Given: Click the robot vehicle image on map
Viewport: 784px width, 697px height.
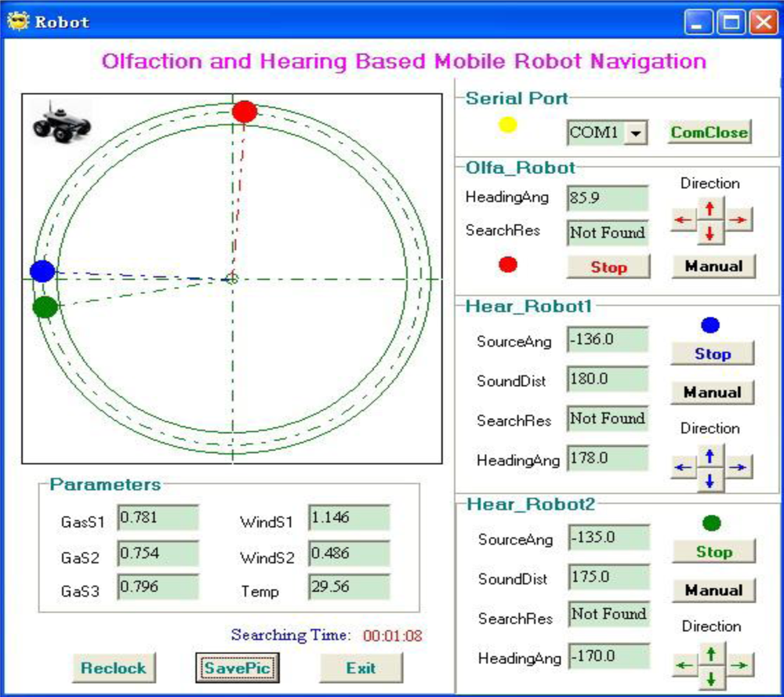Looking at the screenshot, I should point(61,122).
